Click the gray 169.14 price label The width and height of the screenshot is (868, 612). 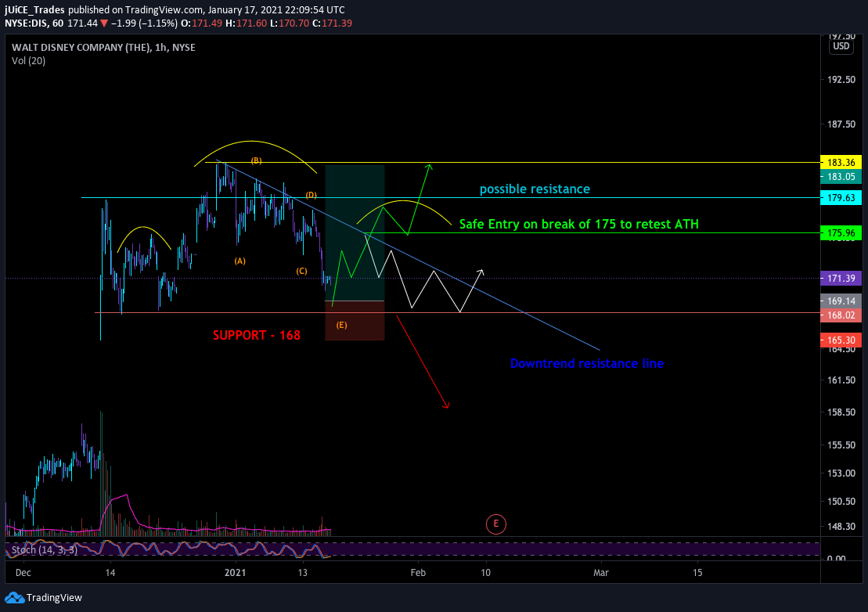click(x=841, y=301)
